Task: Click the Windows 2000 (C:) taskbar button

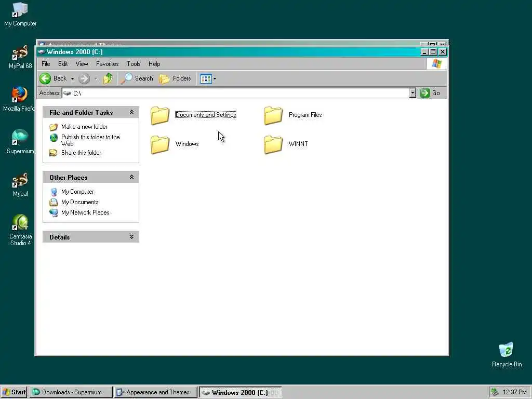Action: (x=240, y=392)
